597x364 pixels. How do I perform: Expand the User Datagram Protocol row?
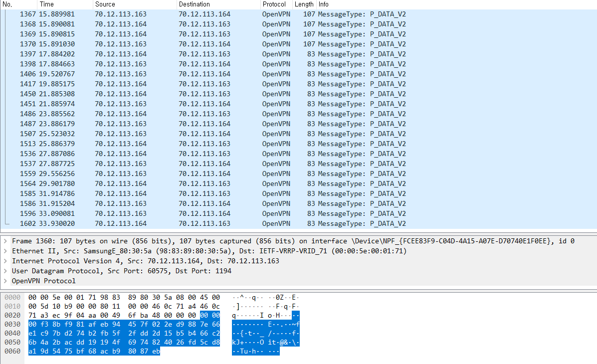[x=5, y=271]
